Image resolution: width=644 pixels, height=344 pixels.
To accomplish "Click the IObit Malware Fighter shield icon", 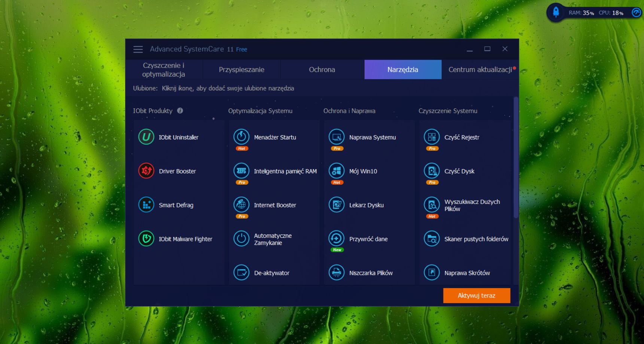I will (146, 239).
